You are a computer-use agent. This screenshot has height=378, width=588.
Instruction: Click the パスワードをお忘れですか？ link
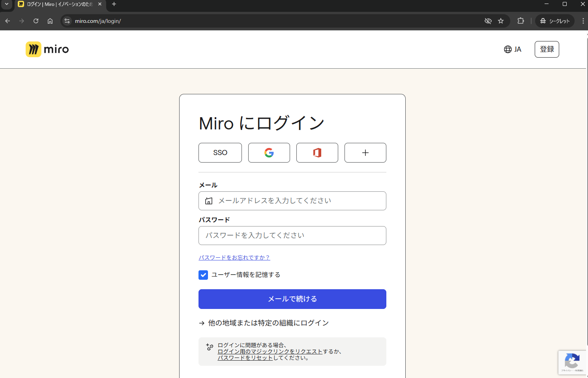click(234, 258)
